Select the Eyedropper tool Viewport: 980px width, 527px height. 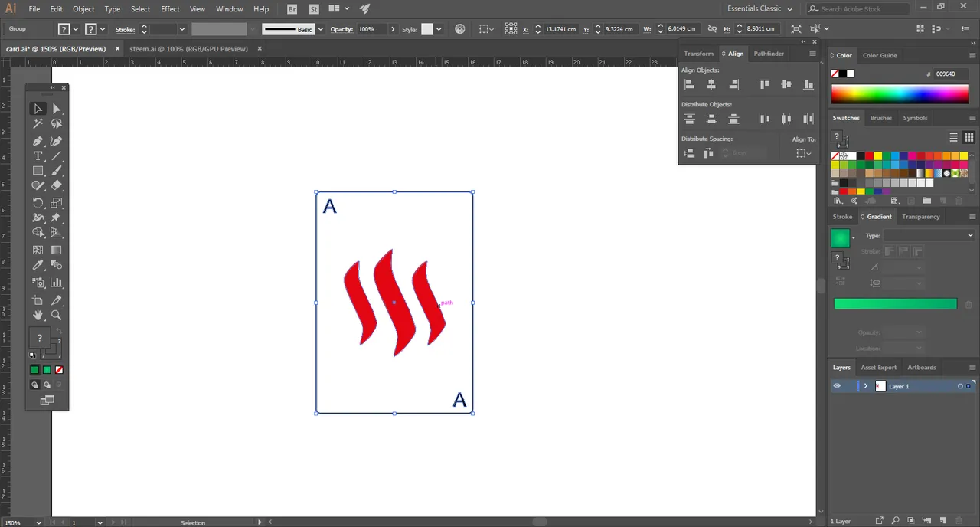[38, 265]
